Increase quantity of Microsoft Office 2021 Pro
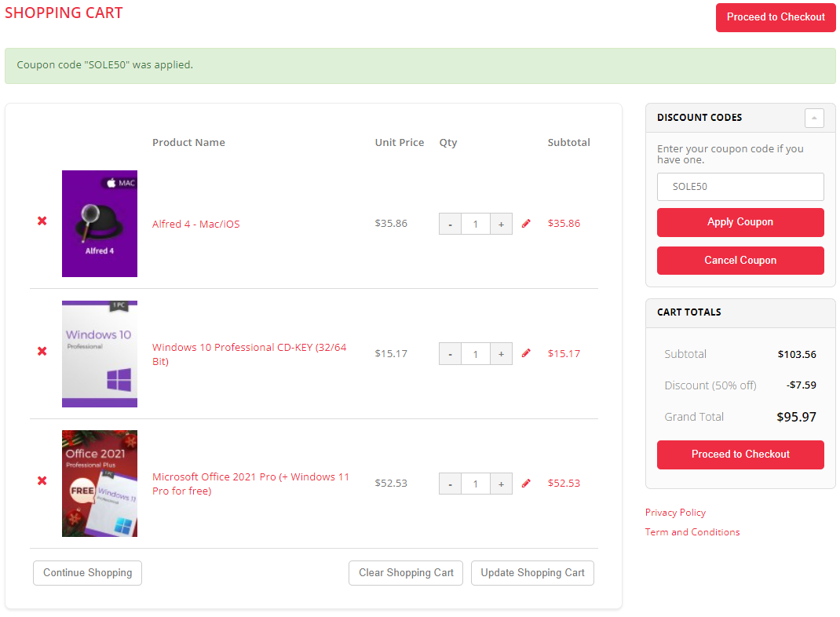The width and height of the screenshot is (840, 617). click(501, 484)
